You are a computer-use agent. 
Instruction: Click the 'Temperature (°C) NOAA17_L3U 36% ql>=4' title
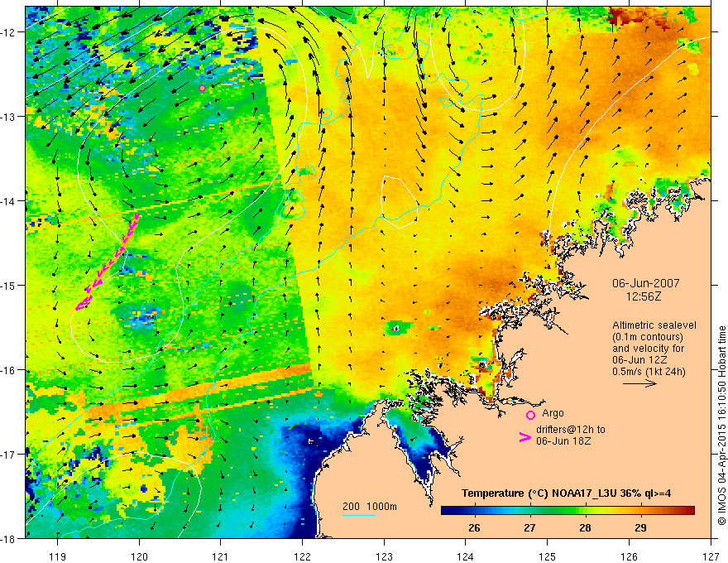566,493
